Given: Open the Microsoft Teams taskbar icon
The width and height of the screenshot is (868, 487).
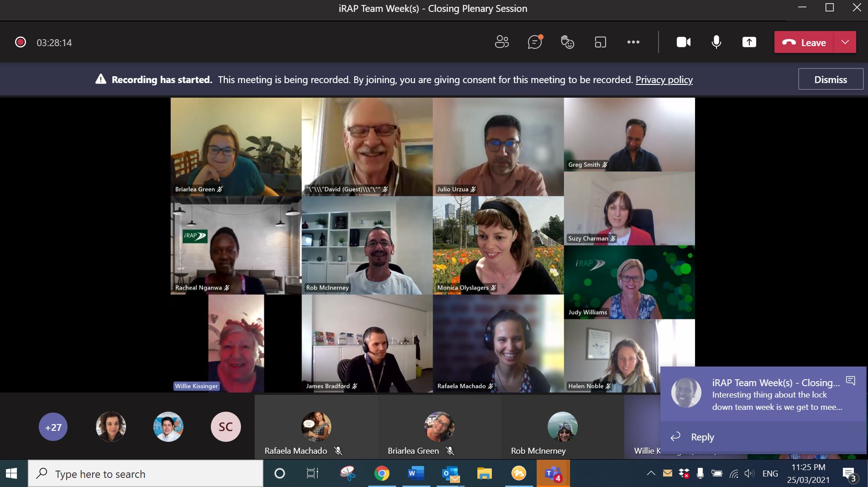Looking at the screenshot, I should click(553, 474).
